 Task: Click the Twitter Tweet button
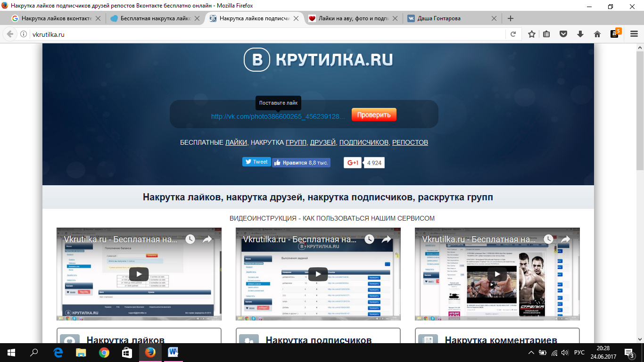pyautogui.click(x=256, y=162)
